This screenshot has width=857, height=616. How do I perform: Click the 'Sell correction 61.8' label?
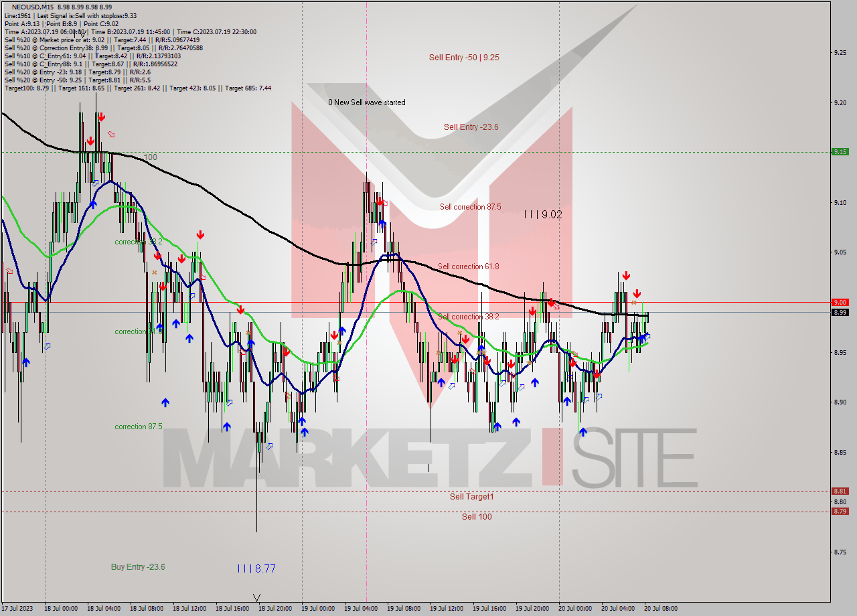coord(468,266)
